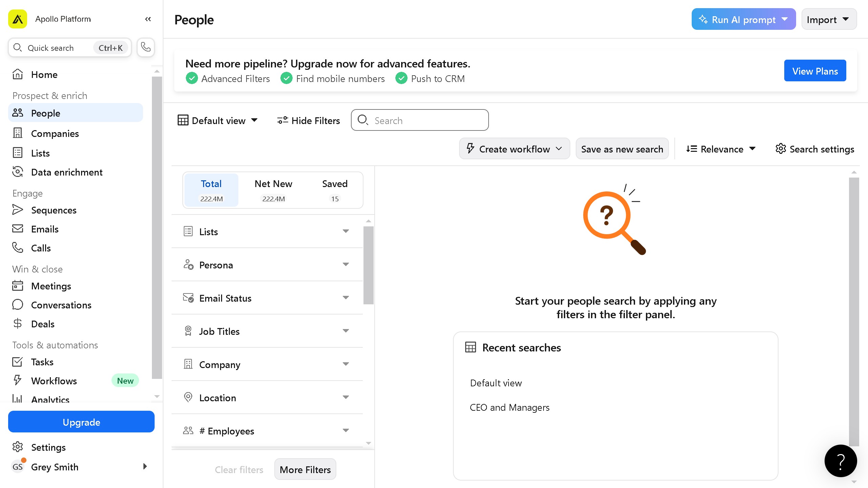This screenshot has height=488, width=868.
Task: Click the filter panel scrollbar
Action: point(368,265)
